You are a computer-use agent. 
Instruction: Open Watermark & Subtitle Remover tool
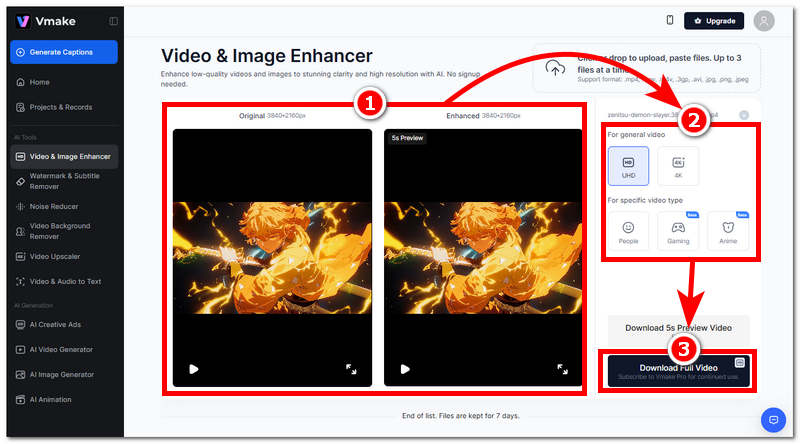click(64, 181)
